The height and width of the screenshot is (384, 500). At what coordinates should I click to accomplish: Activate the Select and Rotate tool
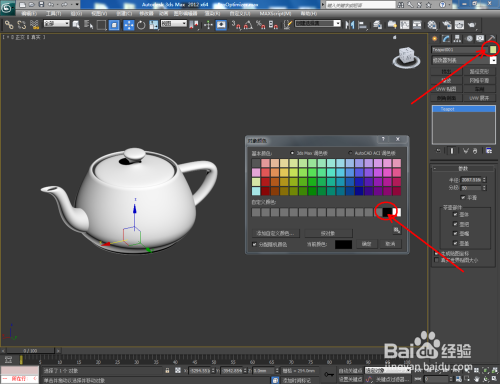pyautogui.click(x=141, y=25)
